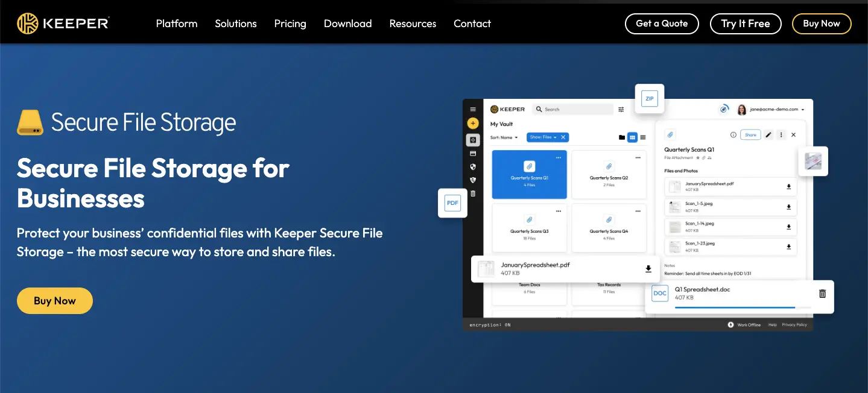Click Buy Now in the top header

[822, 24]
